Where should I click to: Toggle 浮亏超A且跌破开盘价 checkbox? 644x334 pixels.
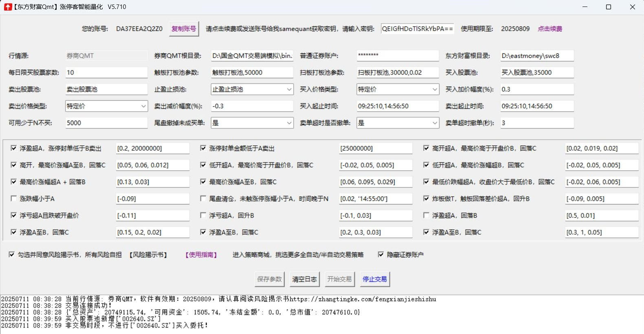(14, 215)
